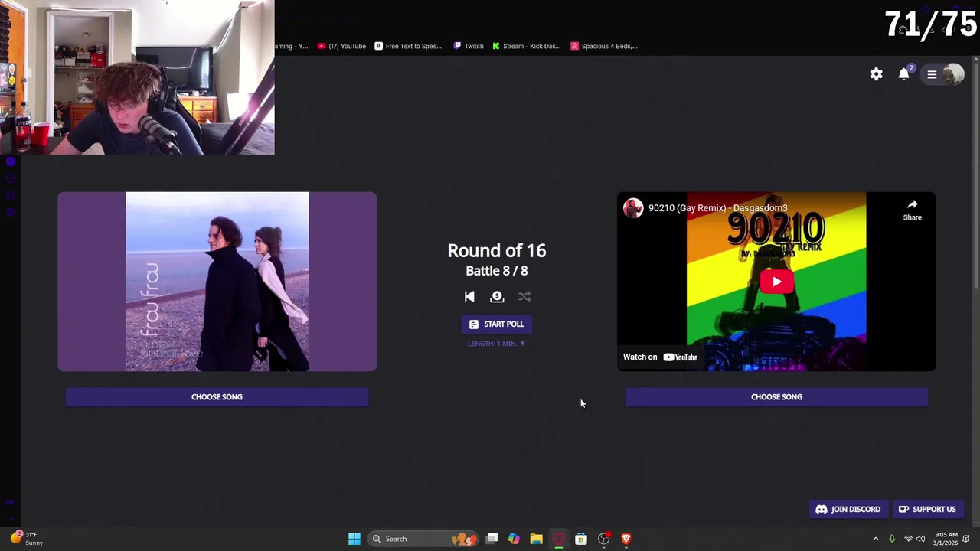Click the Support Us button
This screenshot has width=980, height=551.
point(927,509)
